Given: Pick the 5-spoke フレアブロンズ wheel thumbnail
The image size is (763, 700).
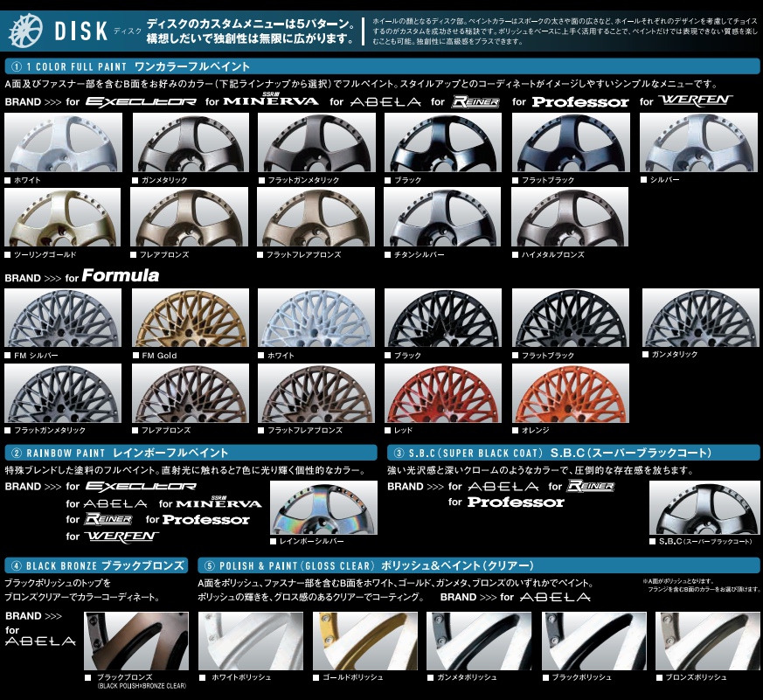Looking at the screenshot, I should [190, 217].
